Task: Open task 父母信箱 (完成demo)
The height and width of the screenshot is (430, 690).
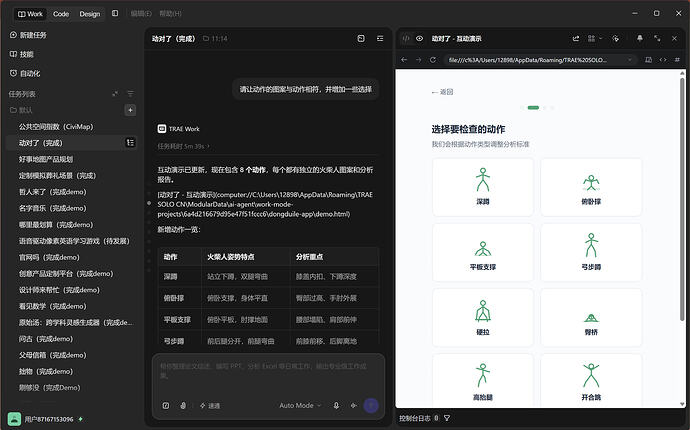Action: [x=52, y=355]
